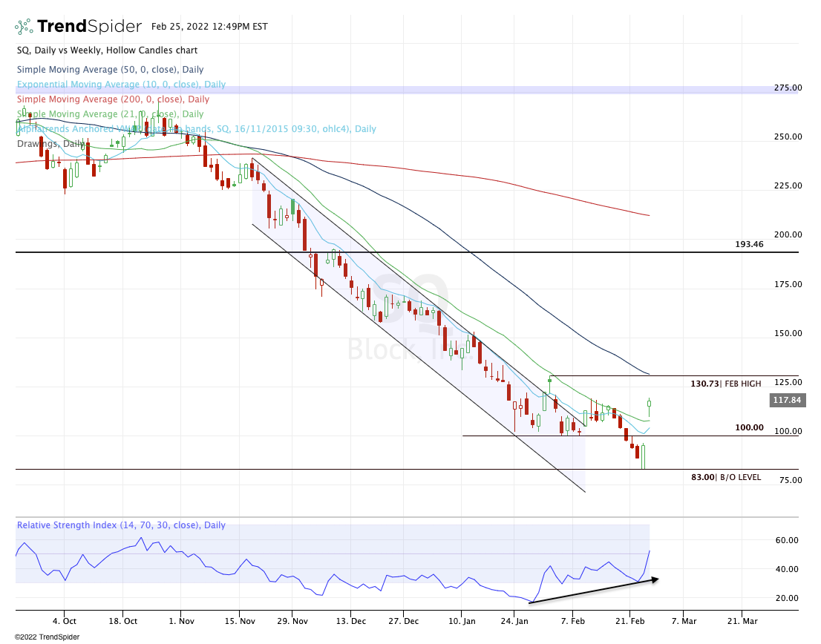Click the 'SQ, Daily vs Weekly, Hollow Candles chart' title
The image size is (821, 644).
point(108,50)
